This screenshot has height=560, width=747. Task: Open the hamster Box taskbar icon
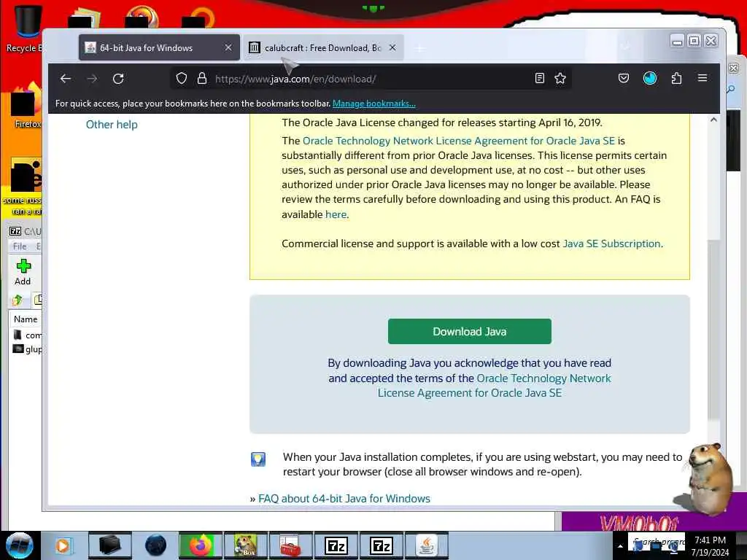245,545
